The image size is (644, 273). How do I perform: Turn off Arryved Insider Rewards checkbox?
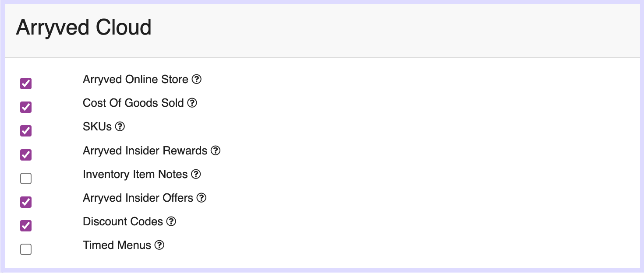point(26,154)
